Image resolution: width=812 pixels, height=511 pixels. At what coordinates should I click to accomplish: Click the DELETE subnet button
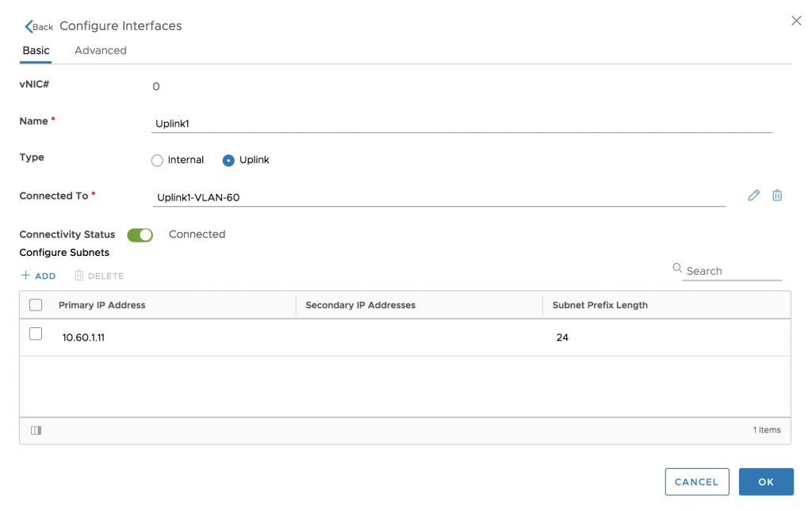pyautogui.click(x=99, y=276)
